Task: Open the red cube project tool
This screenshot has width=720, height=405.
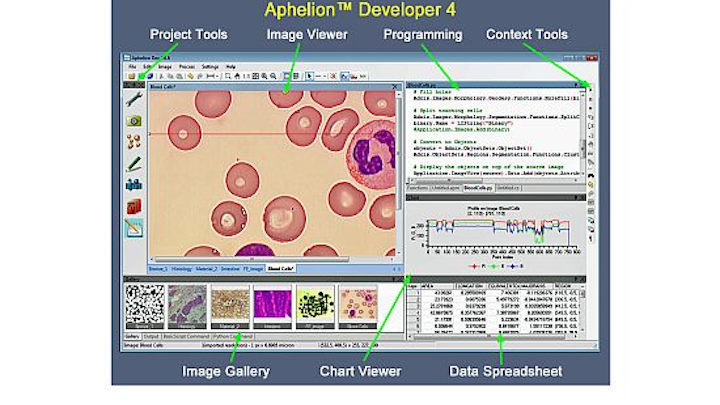Action: [134, 206]
